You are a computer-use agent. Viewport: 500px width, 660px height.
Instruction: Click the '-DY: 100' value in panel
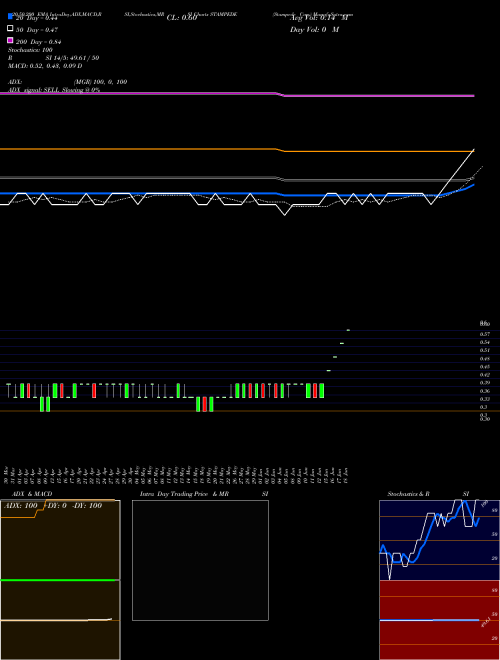(x=87, y=506)
